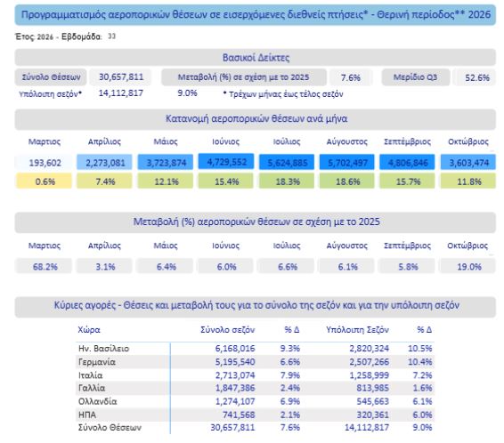Select the Σύνολο Θέσεων label box

coord(51,77)
